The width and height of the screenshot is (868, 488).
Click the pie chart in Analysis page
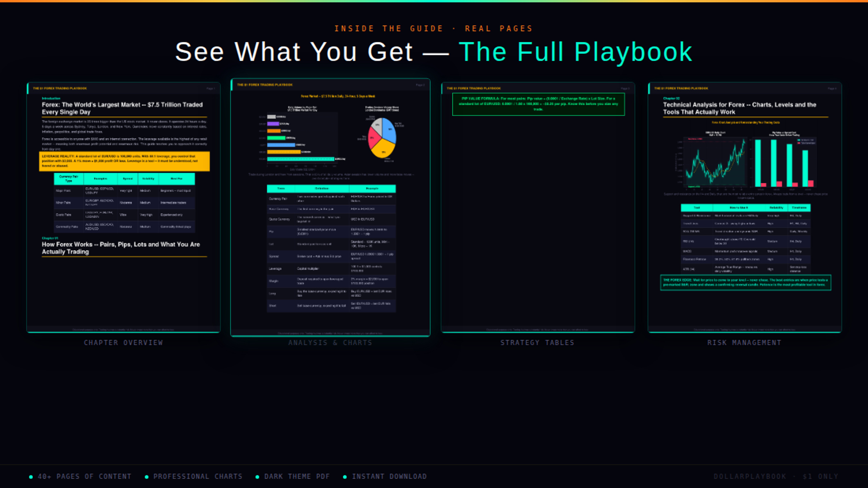tap(382, 138)
